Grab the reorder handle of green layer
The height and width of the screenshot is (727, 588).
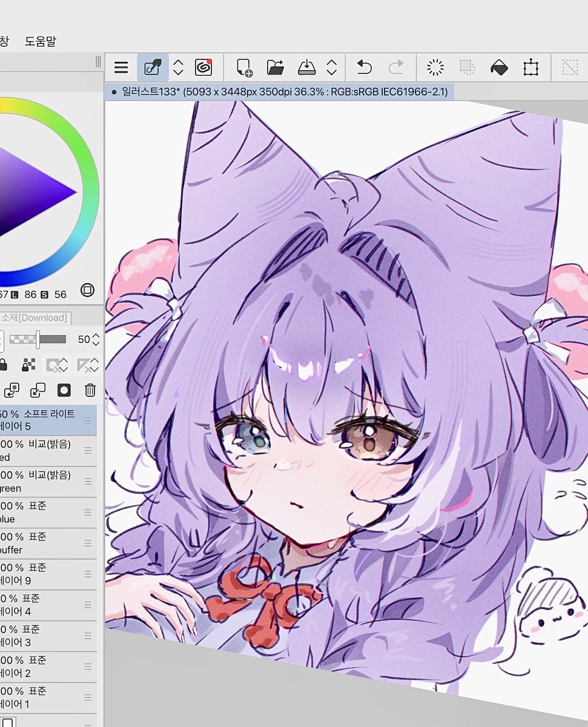click(x=88, y=482)
